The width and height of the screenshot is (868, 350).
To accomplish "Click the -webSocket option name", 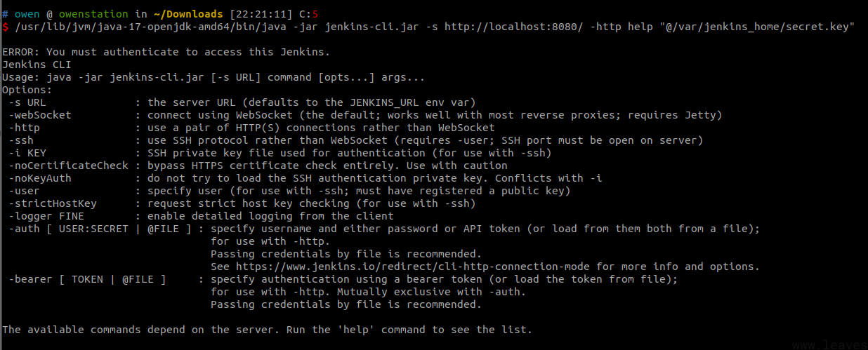I will 39,115.
